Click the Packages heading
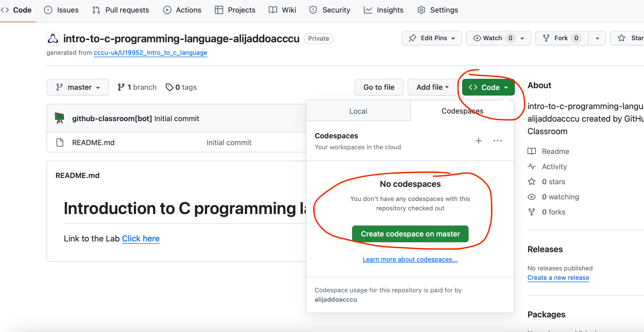The width and height of the screenshot is (644, 332). pos(546,315)
